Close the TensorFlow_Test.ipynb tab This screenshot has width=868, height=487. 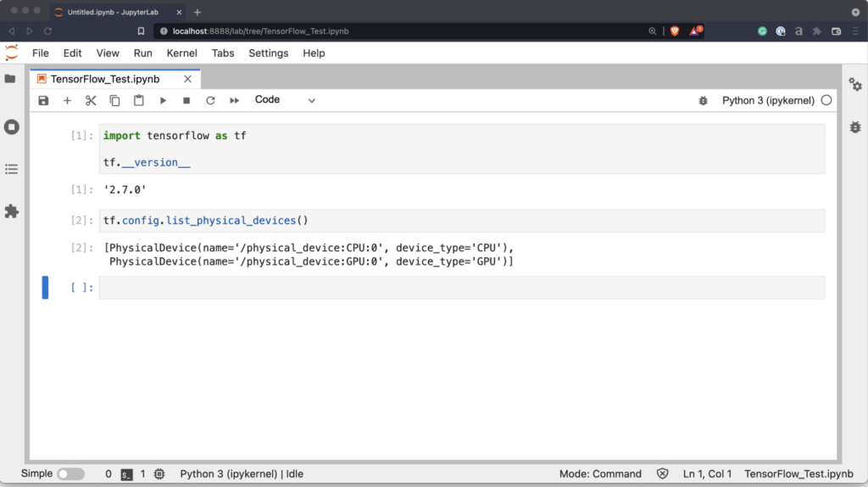187,79
